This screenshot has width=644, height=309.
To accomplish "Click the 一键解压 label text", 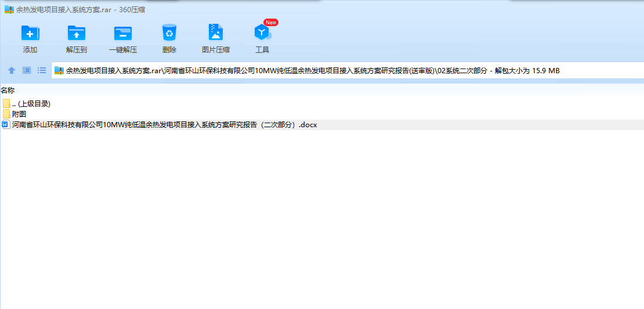I will [x=123, y=50].
